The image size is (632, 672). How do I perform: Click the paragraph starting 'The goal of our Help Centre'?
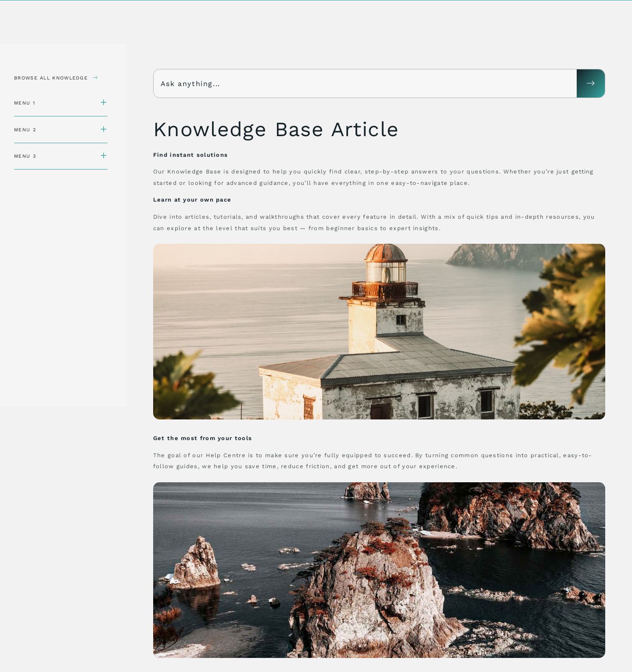point(372,461)
